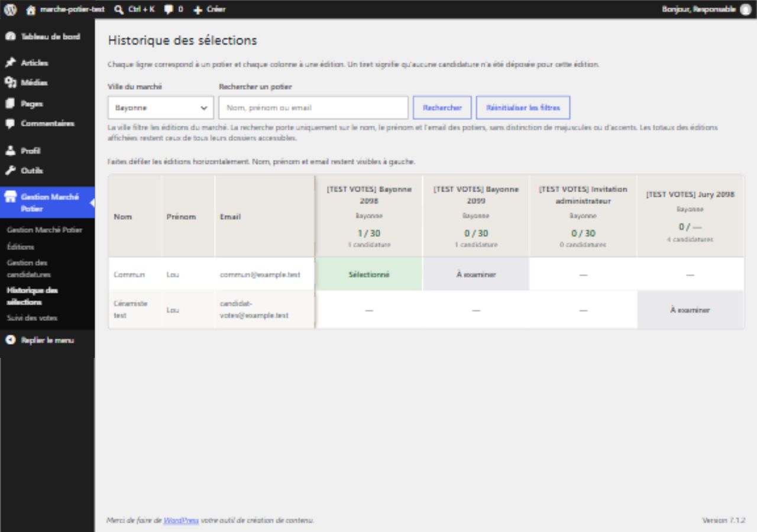Follow the WordPress link in the footer
This screenshot has height=532, width=757.
tap(181, 521)
